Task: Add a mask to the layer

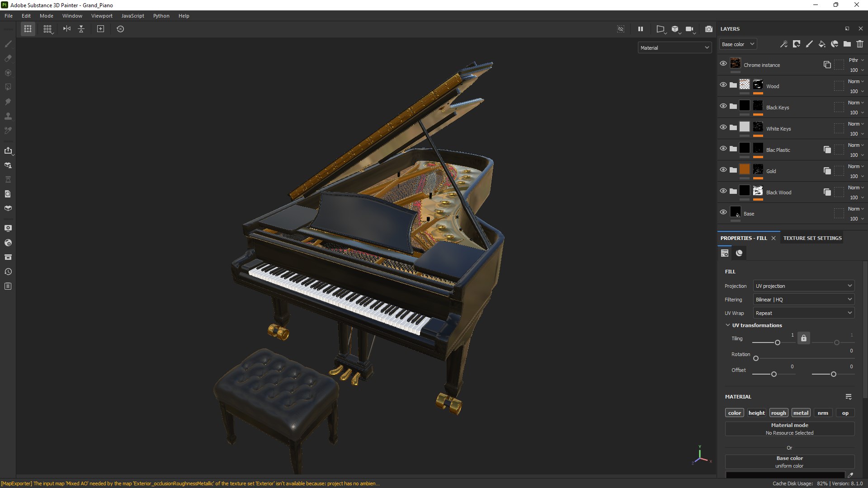Action: pos(797,44)
